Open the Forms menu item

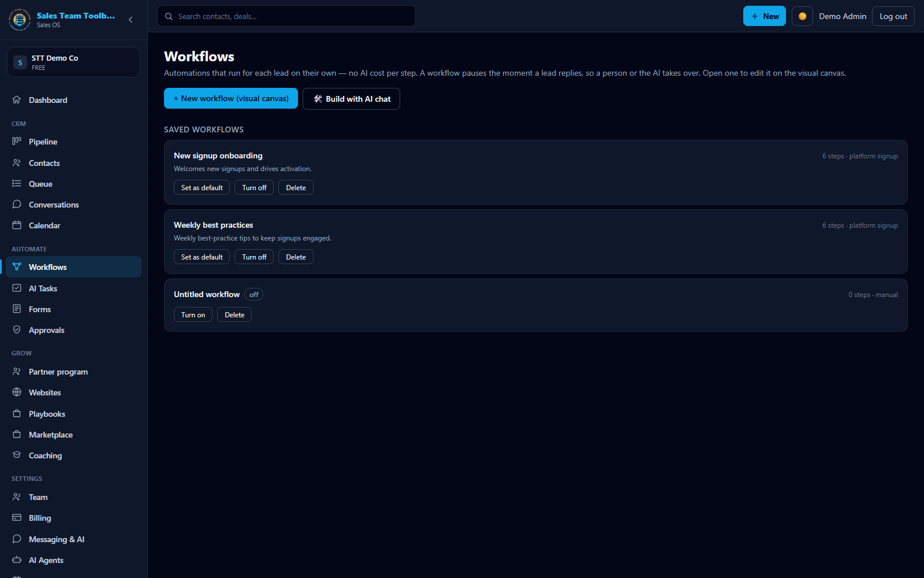[x=73, y=309]
